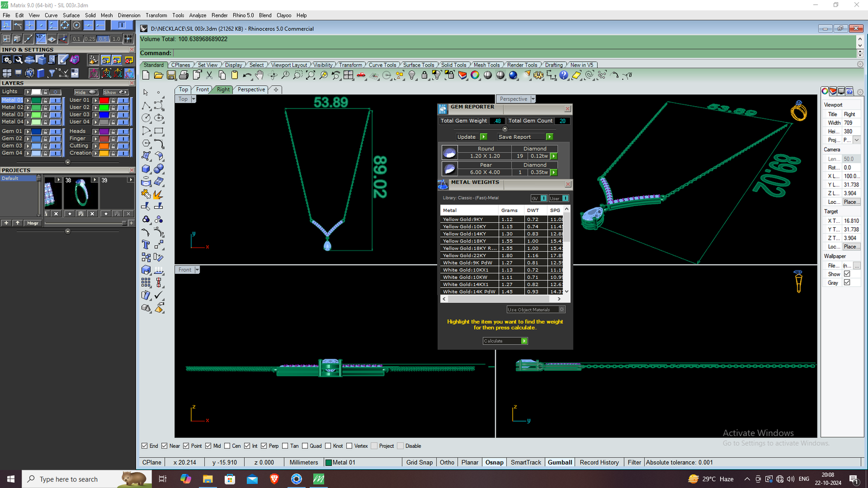
Task: Select the Circle drawing tool
Action: click(x=146, y=118)
